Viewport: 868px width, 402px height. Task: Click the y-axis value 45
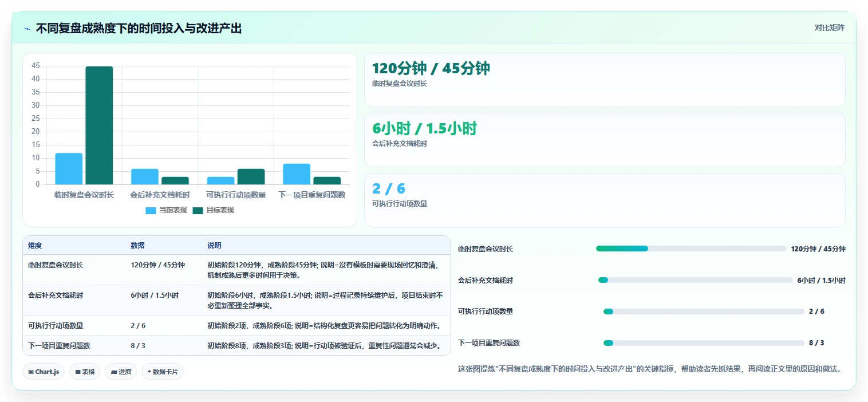(x=35, y=65)
